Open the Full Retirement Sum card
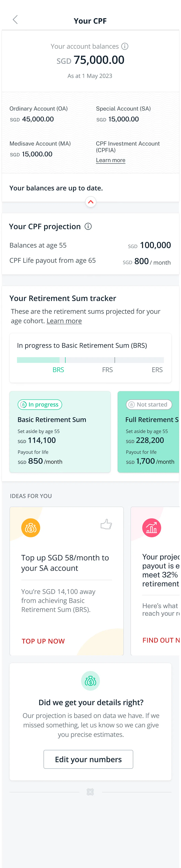The image size is (181, 868). [148, 432]
